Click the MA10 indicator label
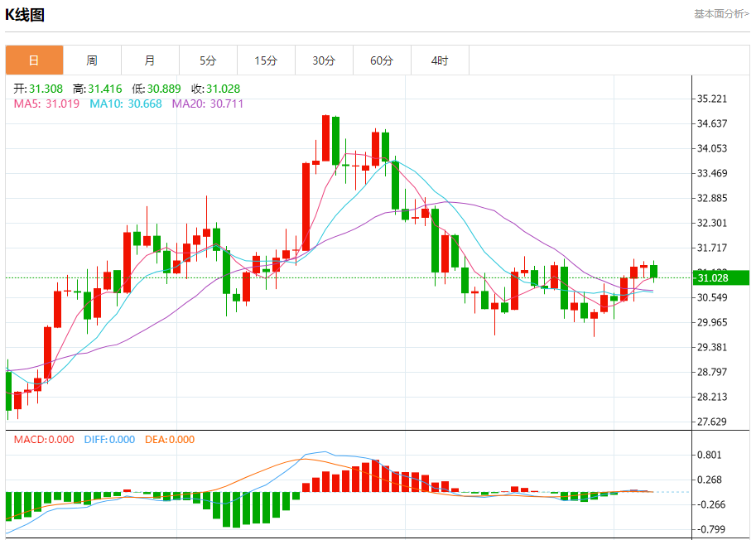Image resolution: width=756 pixels, height=540 pixels. [126, 104]
